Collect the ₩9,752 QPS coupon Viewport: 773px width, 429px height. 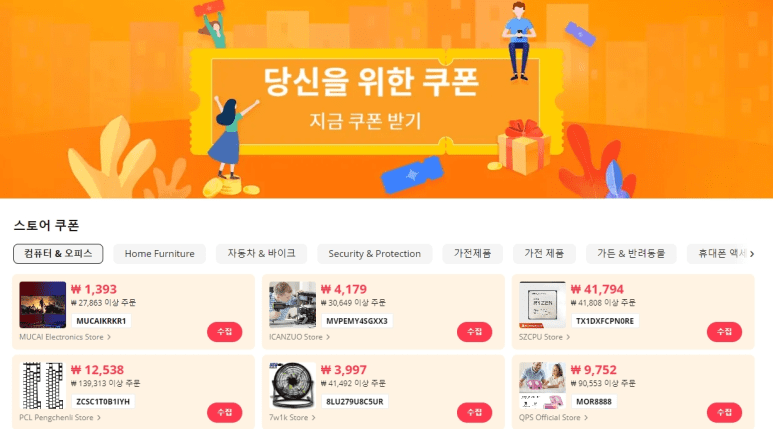point(724,412)
